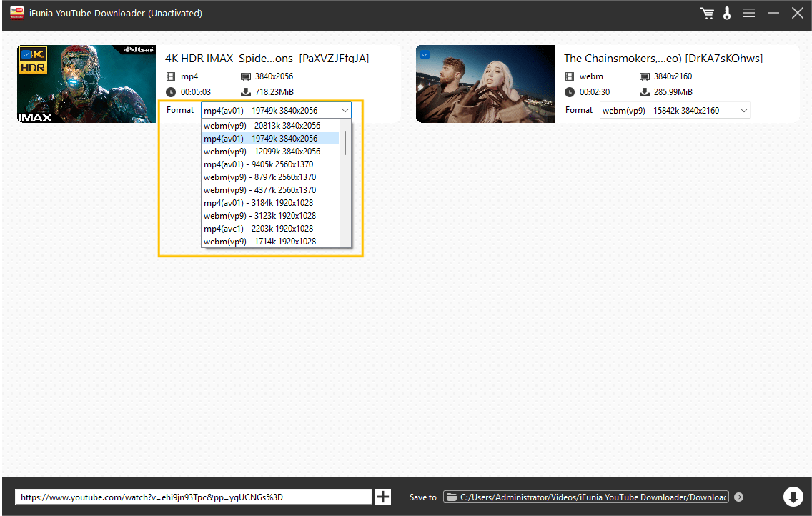Click the folder icon in Save to
The height and width of the screenshot is (516, 812).
[451, 497]
